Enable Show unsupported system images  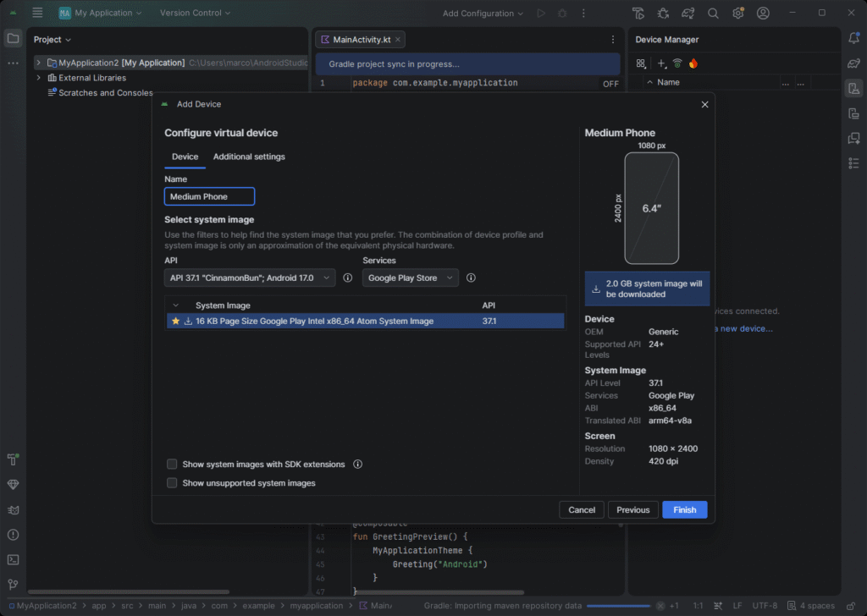coord(172,483)
